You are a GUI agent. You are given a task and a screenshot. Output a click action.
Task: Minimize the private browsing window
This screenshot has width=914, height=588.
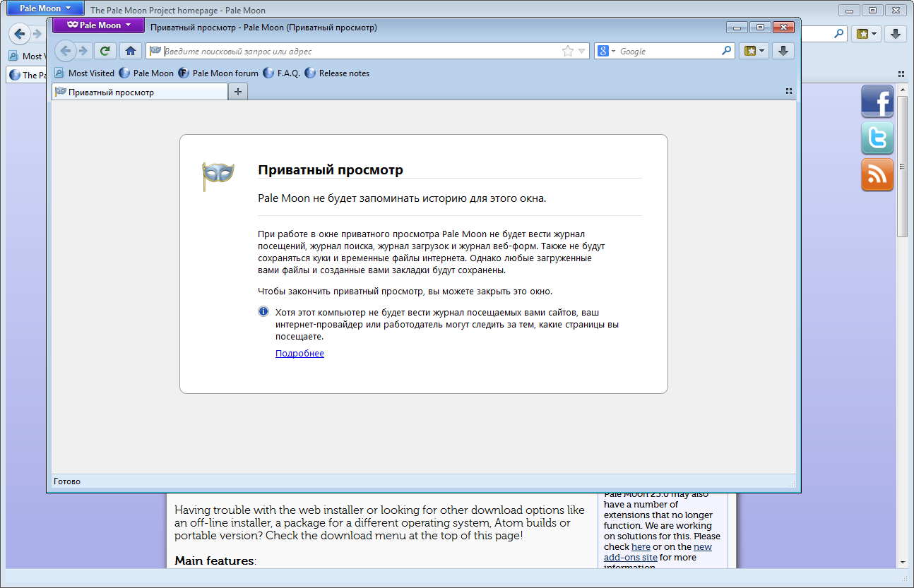737,28
